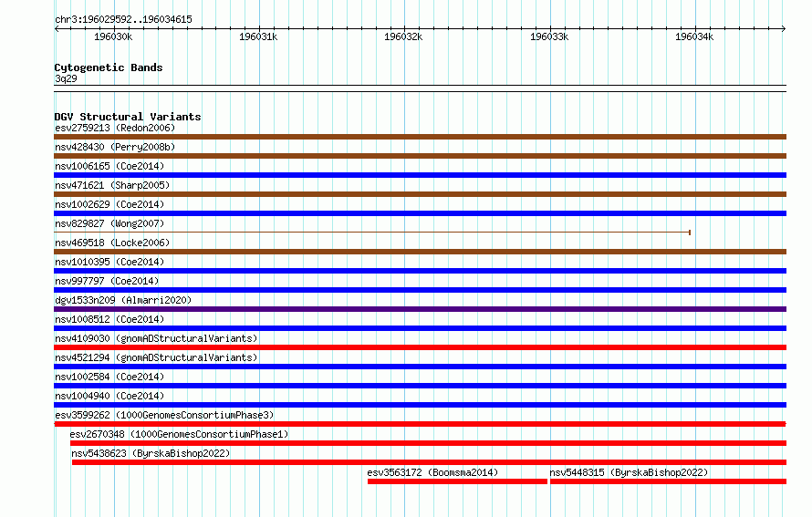Select nsv1004940 (Coe2014) label
Screen dimensions: 812x517
109,396
